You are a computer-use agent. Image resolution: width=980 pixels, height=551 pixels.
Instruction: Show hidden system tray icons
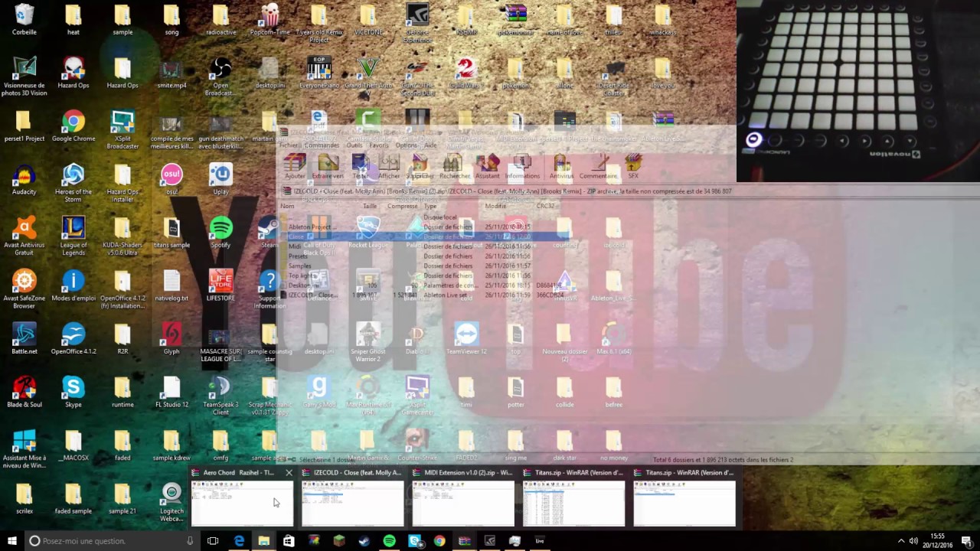901,540
